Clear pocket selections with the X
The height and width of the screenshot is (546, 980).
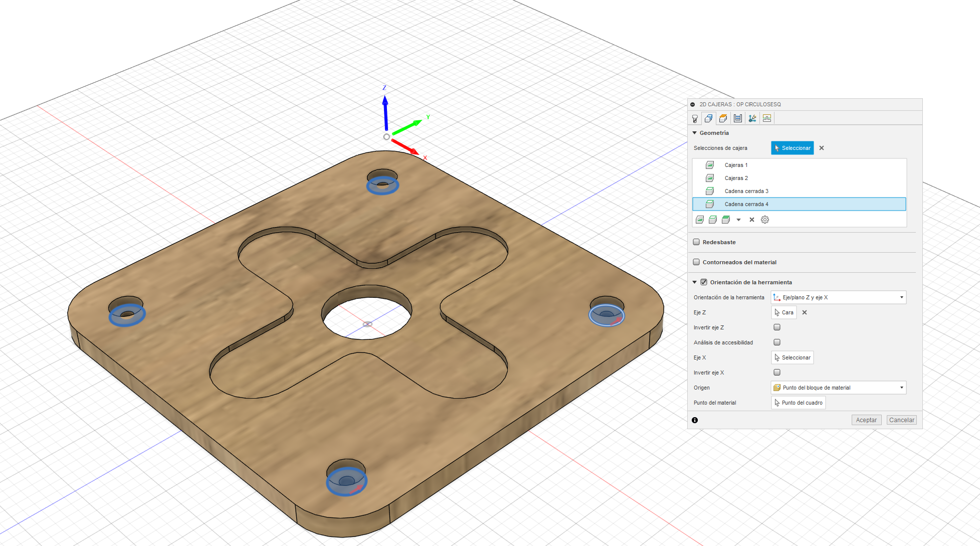pos(822,148)
